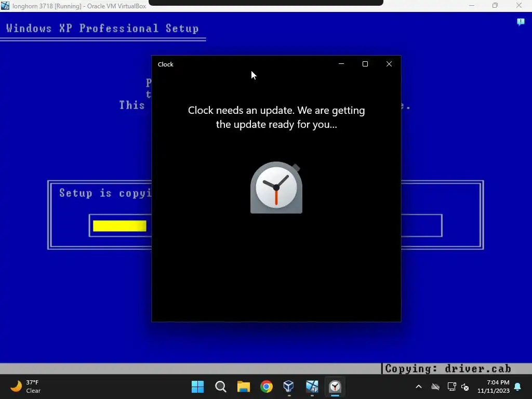Close the Clock window
Viewport: 532px width, 399px height.
coord(389,64)
